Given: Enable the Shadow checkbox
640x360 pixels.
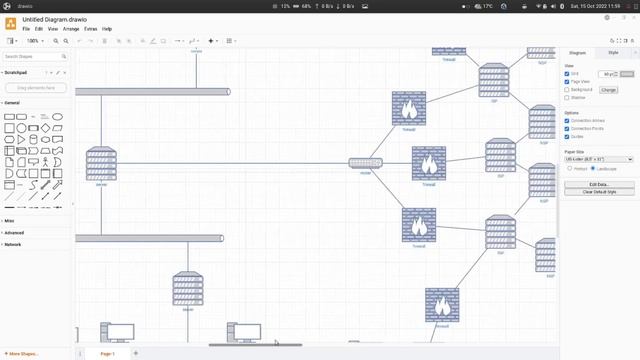Looking at the screenshot, I should 567,98.
